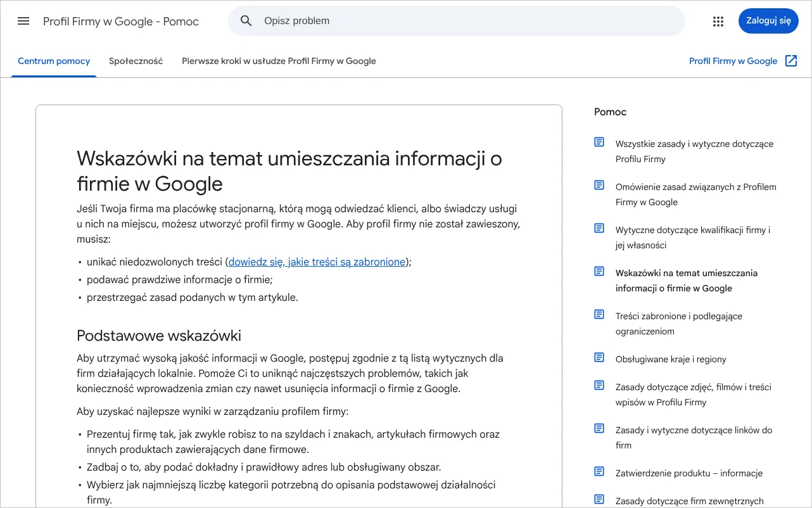Open the Google apps grid icon
The width and height of the screenshot is (812, 508).
pyautogui.click(x=718, y=21)
